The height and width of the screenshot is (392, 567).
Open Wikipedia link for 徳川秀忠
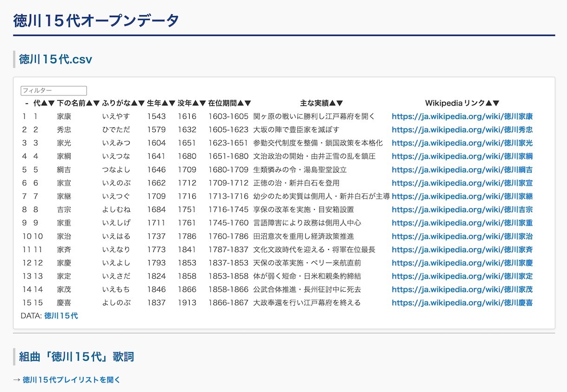pyautogui.click(x=462, y=130)
